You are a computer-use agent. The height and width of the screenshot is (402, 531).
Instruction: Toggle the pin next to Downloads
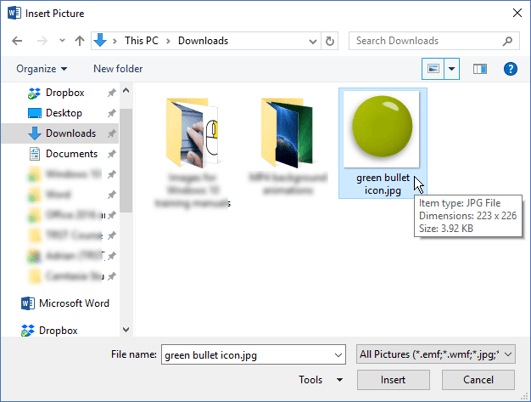click(111, 133)
